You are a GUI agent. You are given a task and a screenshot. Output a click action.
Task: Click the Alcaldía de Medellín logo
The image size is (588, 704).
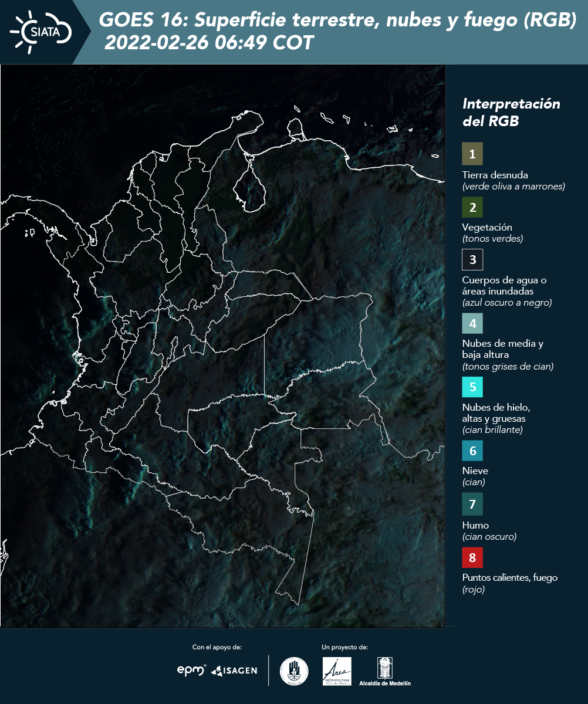(x=385, y=671)
